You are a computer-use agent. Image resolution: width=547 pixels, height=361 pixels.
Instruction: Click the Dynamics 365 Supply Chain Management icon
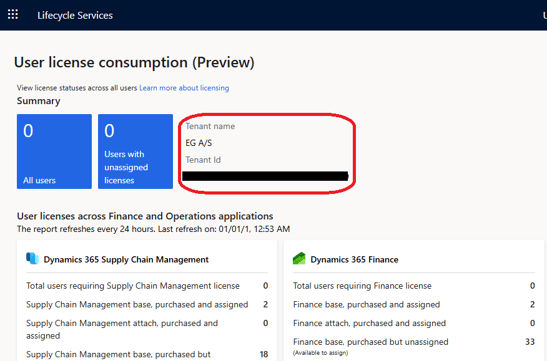tap(32, 258)
